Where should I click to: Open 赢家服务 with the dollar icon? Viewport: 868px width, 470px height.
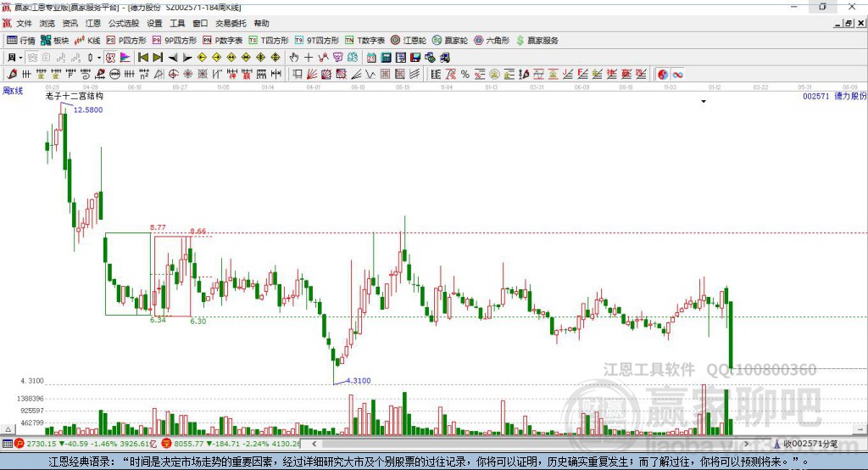click(537, 41)
